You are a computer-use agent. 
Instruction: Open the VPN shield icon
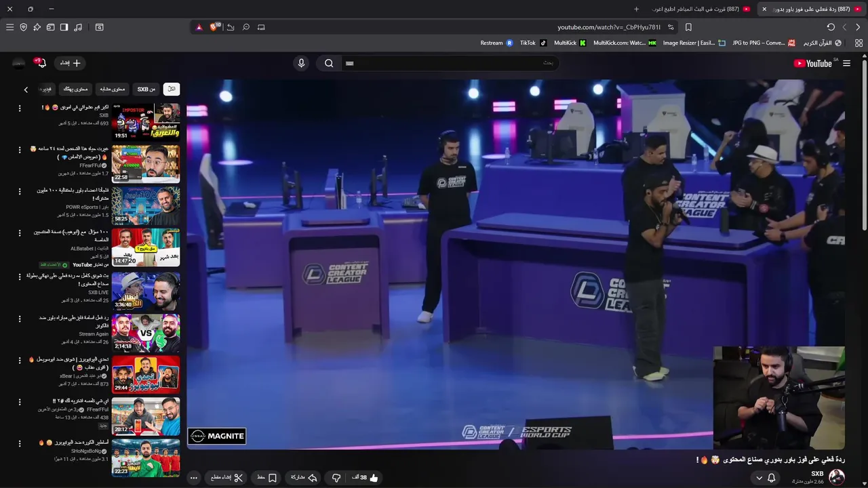pos(23,27)
